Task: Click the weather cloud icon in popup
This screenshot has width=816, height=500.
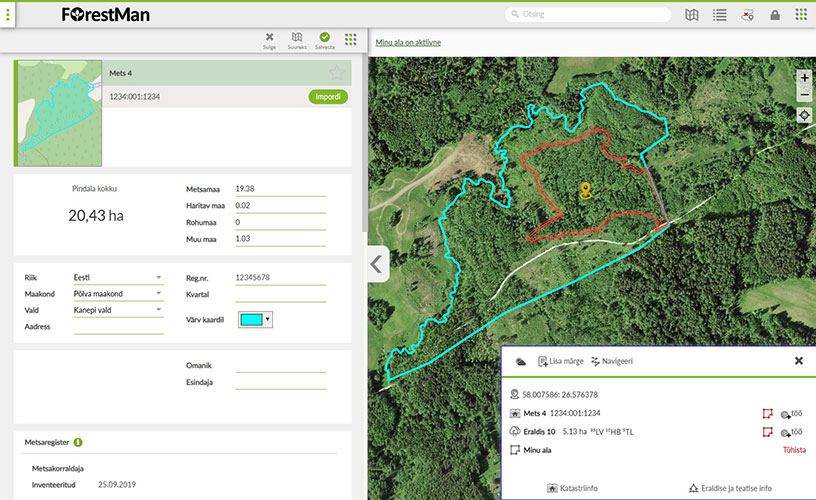Action: tap(520, 361)
